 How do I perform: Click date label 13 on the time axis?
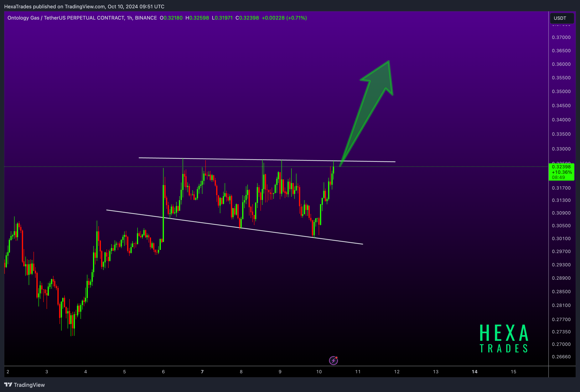pos(436,372)
